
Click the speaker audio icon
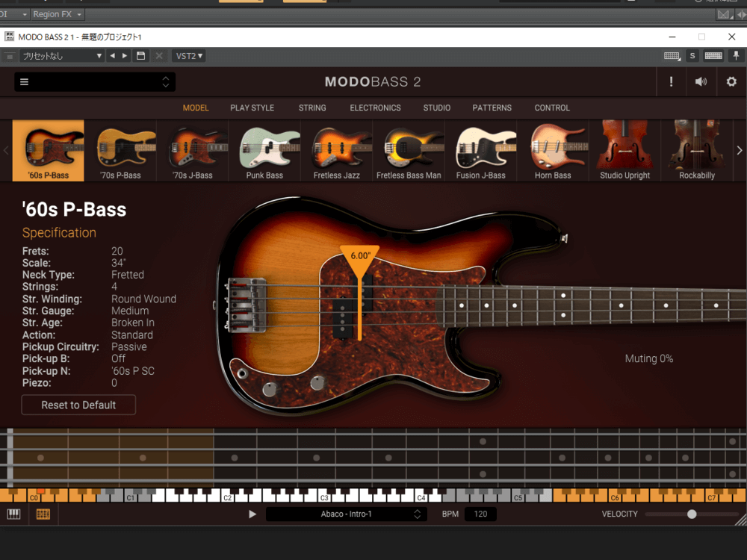(x=701, y=82)
